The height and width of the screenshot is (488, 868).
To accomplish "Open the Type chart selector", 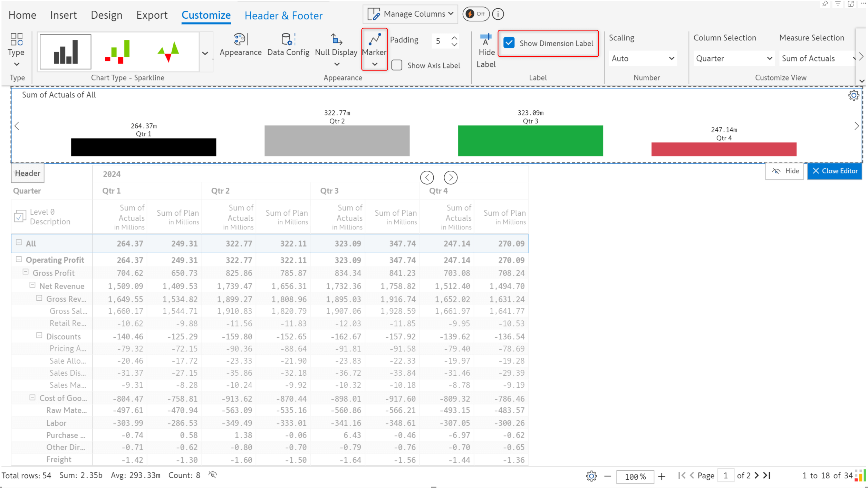I will click(16, 50).
